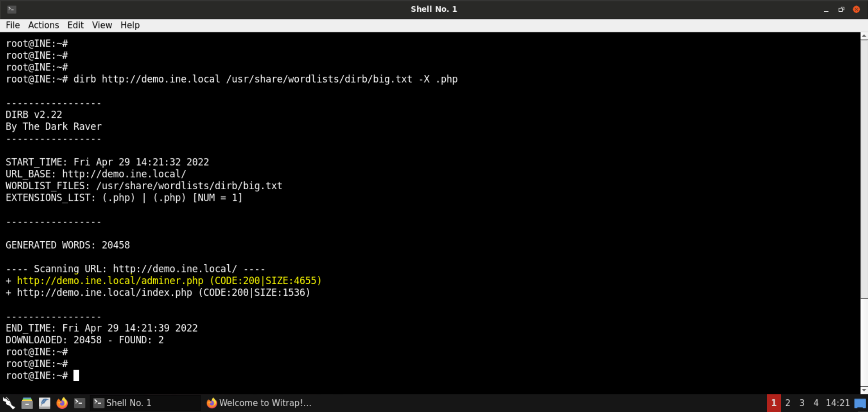Image resolution: width=868 pixels, height=412 pixels.
Task: Open the text editor from the taskbar
Action: 45,403
